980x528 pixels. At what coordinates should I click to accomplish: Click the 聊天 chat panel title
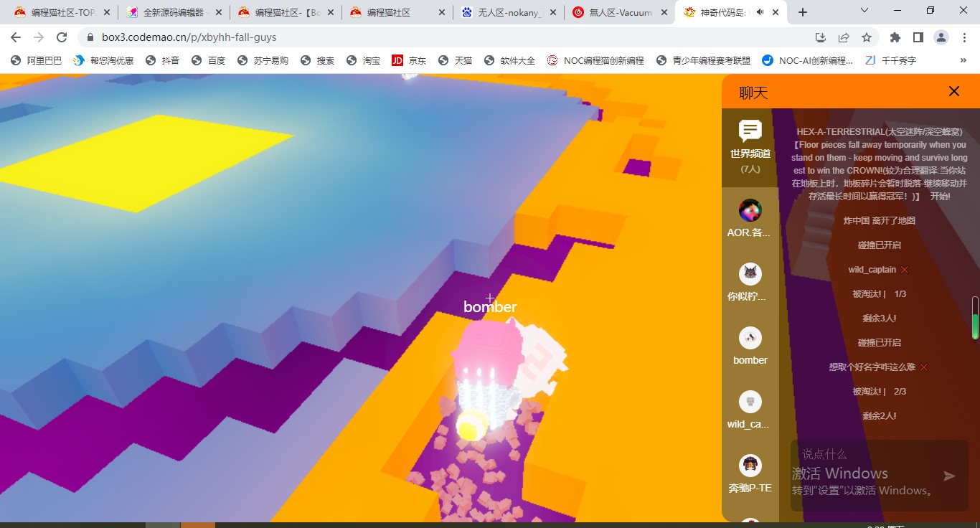click(753, 93)
